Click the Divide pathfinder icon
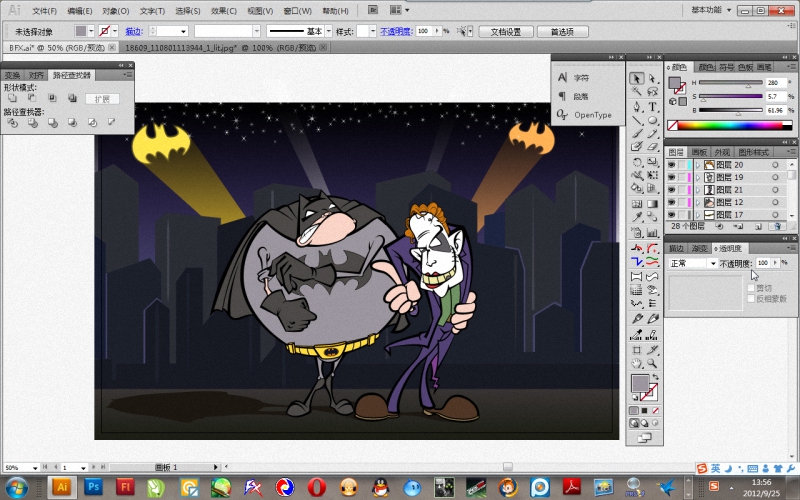This screenshot has height=500, width=800. click(12, 122)
